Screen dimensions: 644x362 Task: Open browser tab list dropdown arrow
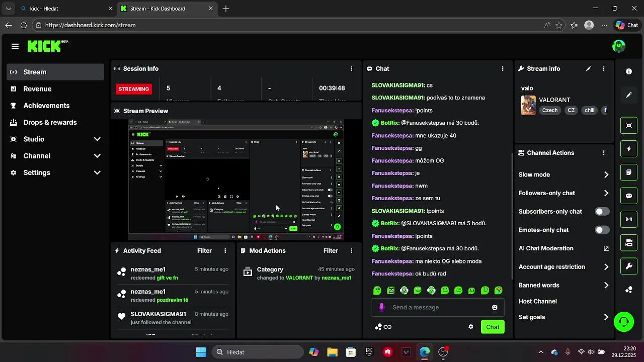9,9
